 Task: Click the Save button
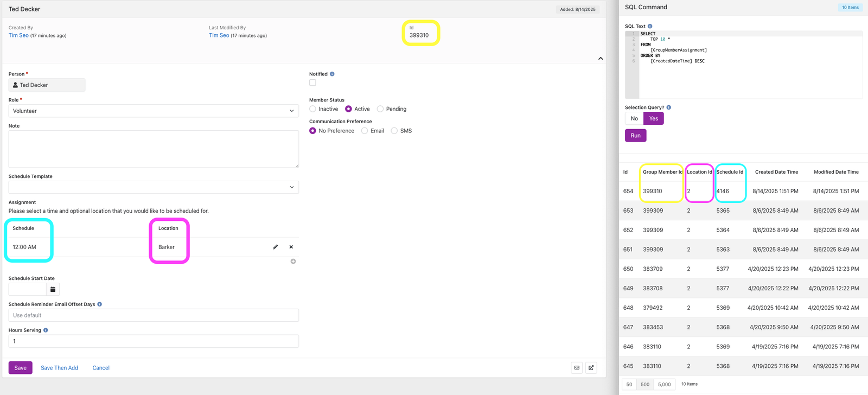pos(21,368)
